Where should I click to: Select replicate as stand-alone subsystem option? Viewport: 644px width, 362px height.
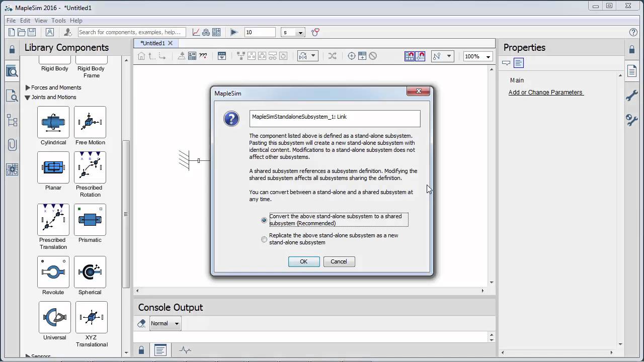pos(264,239)
